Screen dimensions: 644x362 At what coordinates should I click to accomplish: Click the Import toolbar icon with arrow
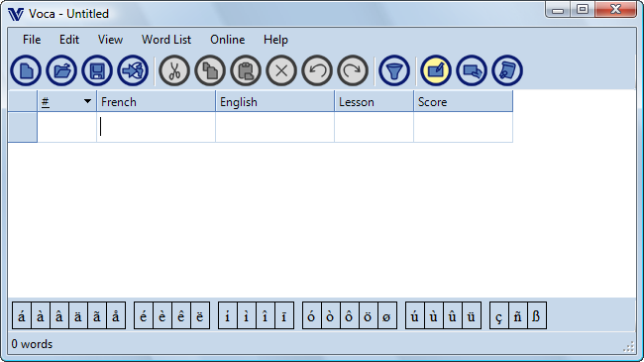click(x=133, y=70)
